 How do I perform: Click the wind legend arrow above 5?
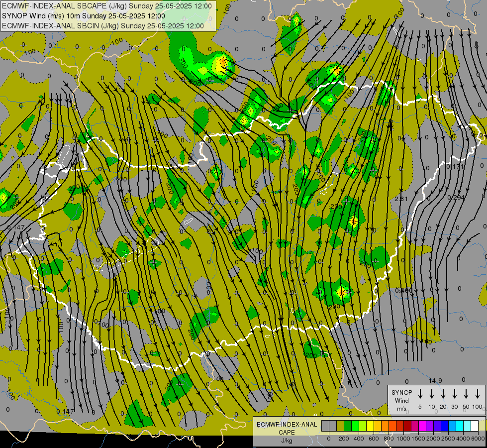[x=420, y=394]
